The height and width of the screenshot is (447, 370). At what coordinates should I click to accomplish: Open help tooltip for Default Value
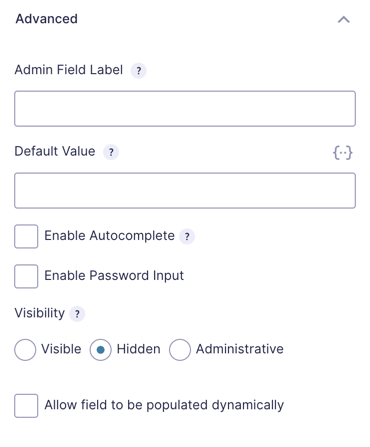pos(111,152)
